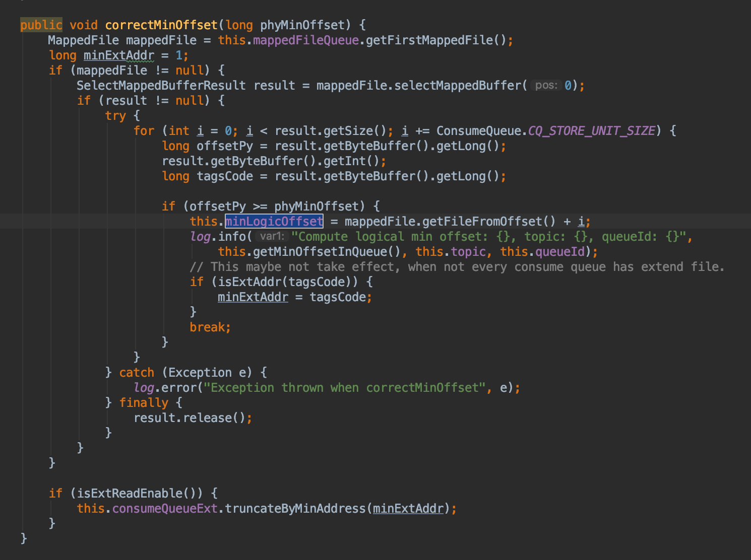Click CQ_STORE_UNIT_SIZE constant
This screenshot has width=751, height=560.
592,131
